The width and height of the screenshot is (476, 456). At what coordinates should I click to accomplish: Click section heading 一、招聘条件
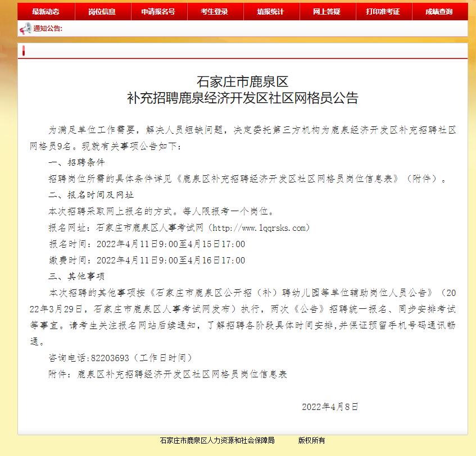[x=76, y=162]
